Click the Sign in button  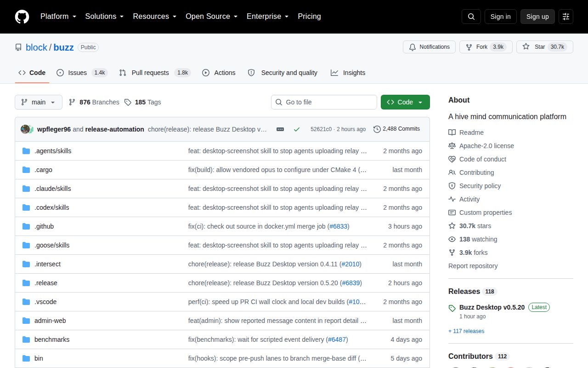[x=500, y=17]
